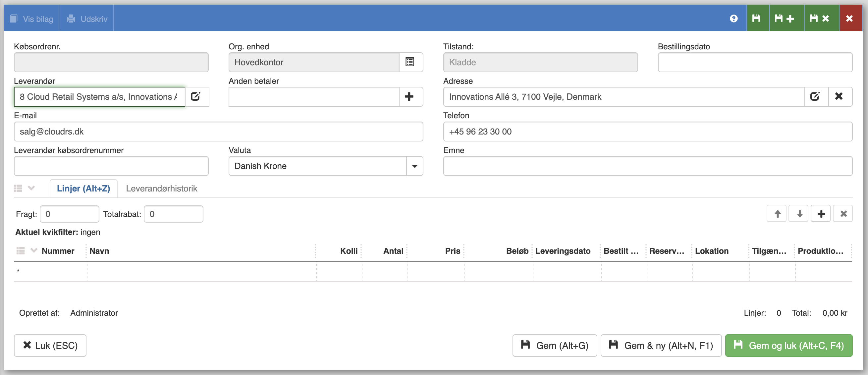Image resolution: width=868 pixels, height=375 pixels.
Task: Open the list menu chevron beside tabs
Action: tap(31, 188)
